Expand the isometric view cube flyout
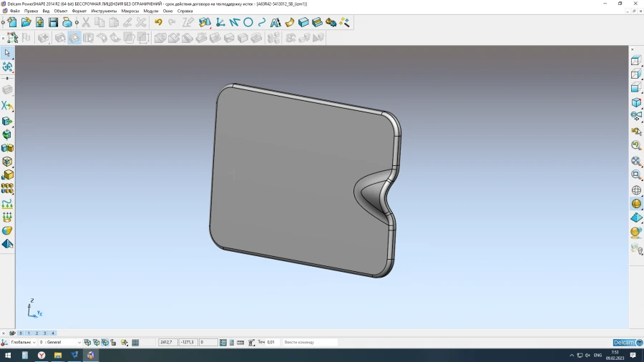 pos(636,103)
